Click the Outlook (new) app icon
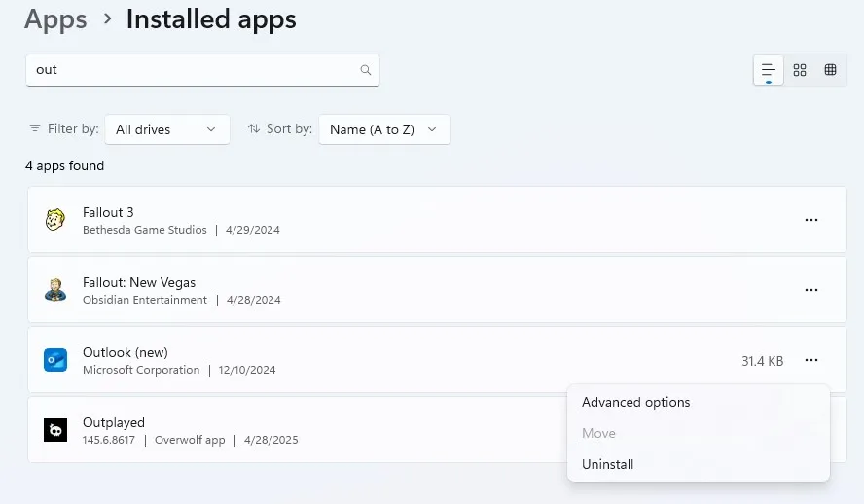The image size is (864, 504). tap(55, 360)
